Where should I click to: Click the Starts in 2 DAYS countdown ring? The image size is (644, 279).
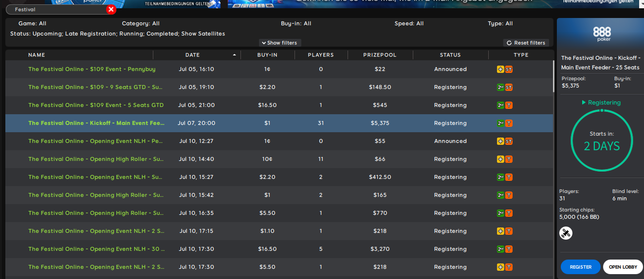pos(602,141)
